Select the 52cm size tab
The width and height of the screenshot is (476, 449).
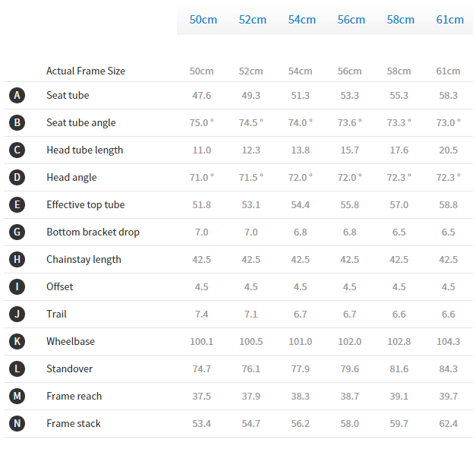pyautogui.click(x=252, y=20)
